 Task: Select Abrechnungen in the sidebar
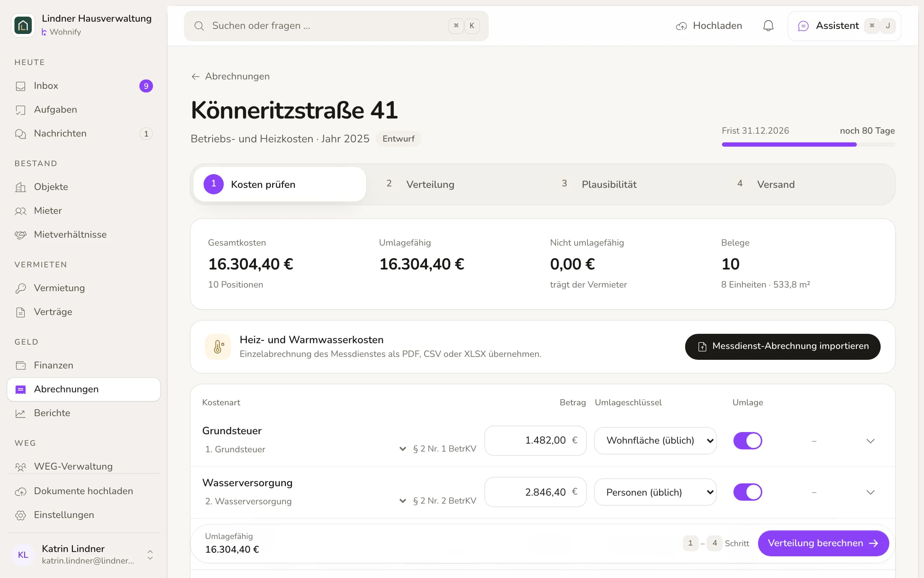coord(84,389)
